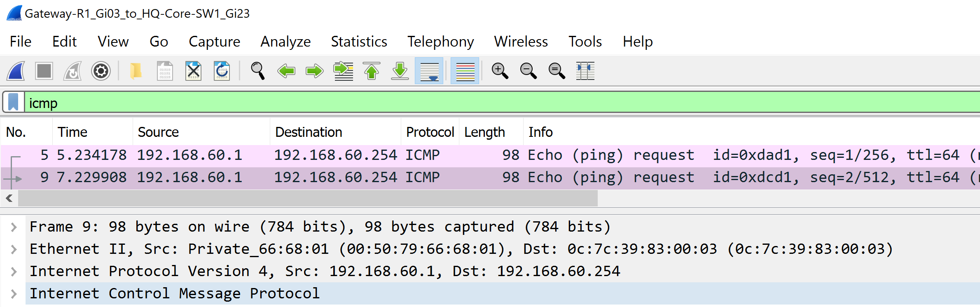This screenshot has width=980, height=307.
Task: Reload the capture file
Action: point(222,71)
